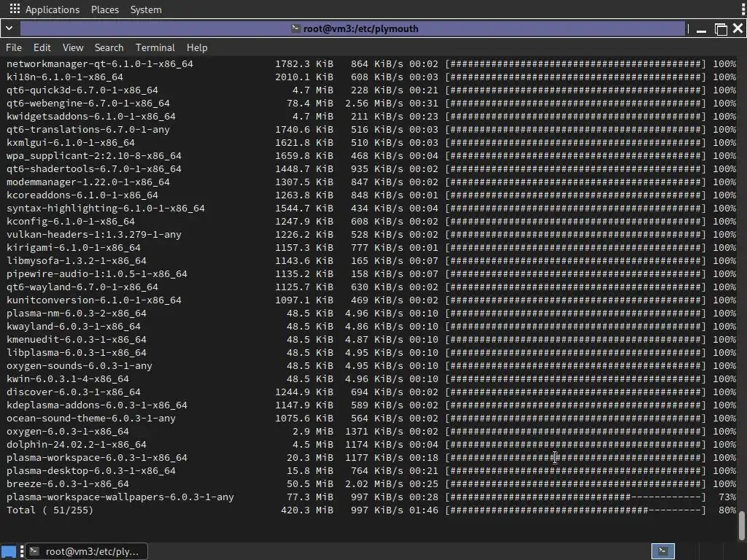
Task: Click text kxmlgui-6.1.0-1-x86_64
Action: pos(71,142)
